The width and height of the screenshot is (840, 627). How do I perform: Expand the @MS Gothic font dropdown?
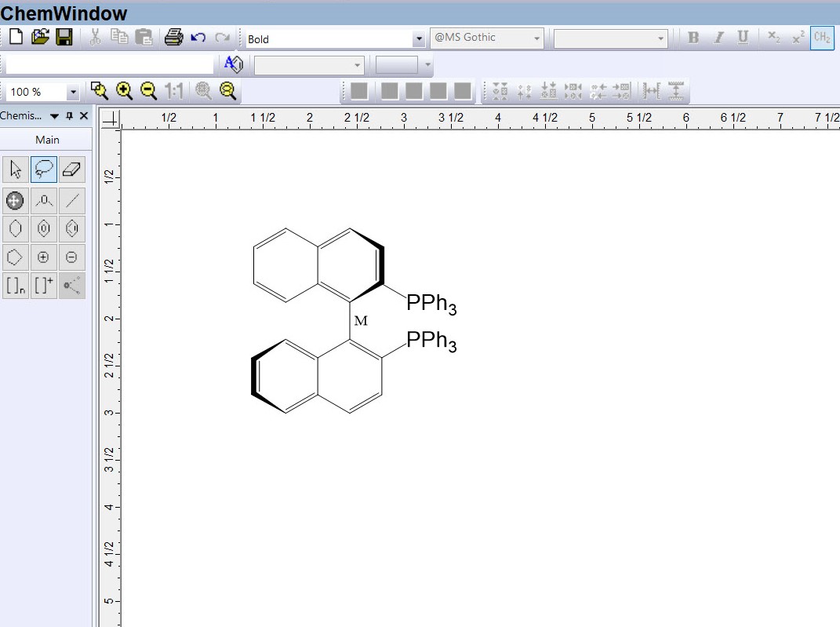(536, 38)
